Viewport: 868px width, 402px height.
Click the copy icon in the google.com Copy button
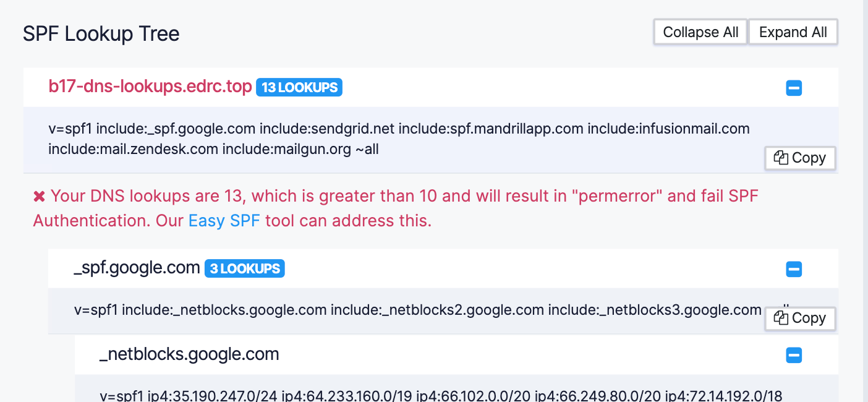pyautogui.click(x=781, y=318)
